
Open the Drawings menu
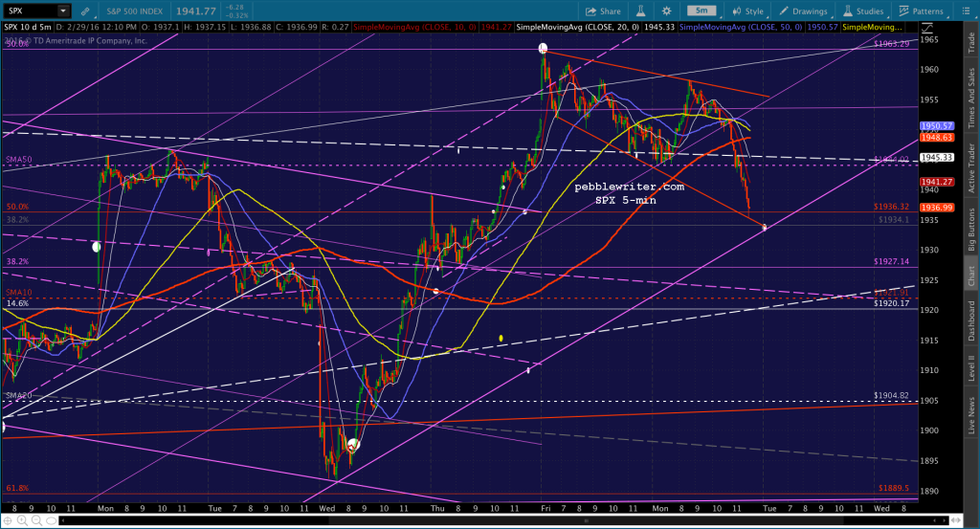(803, 11)
